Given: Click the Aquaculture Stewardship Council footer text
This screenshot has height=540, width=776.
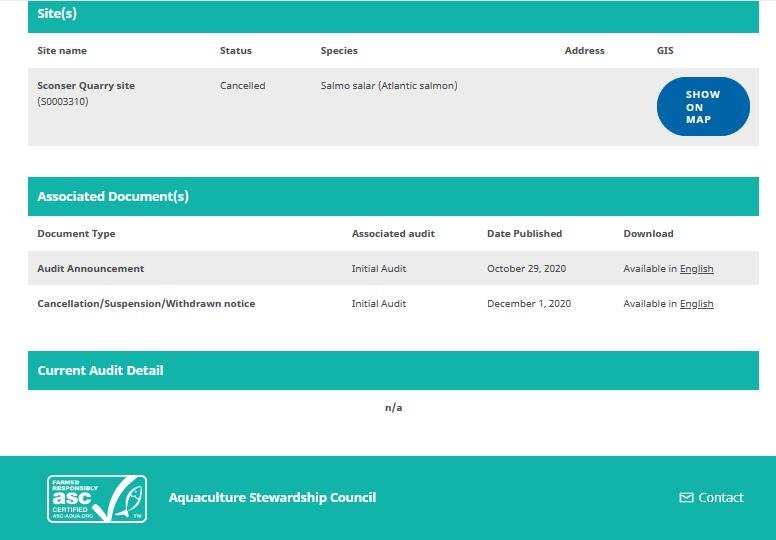Looking at the screenshot, I should click(x=272, y=498).
